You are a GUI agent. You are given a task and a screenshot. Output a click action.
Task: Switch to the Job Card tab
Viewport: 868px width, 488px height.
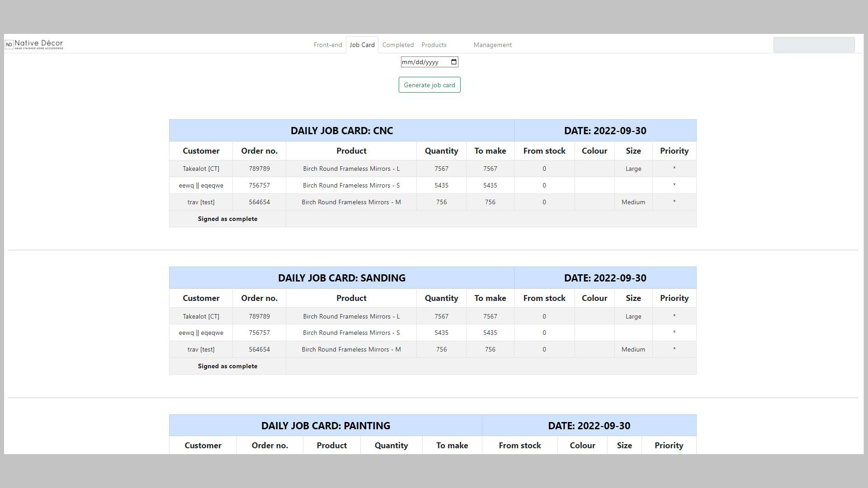(x=362, y=45)
